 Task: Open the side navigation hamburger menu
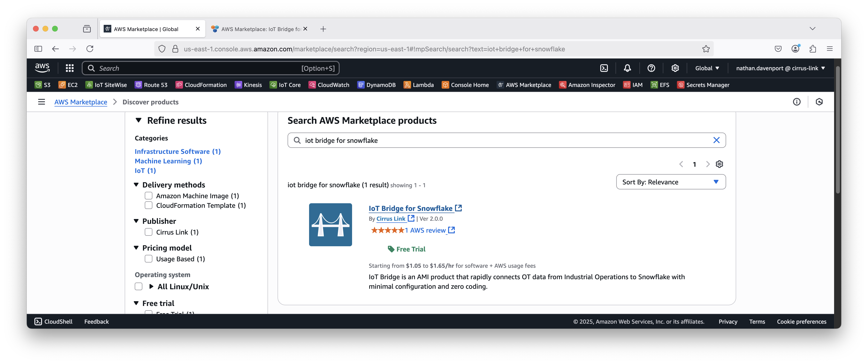(42, 102)
